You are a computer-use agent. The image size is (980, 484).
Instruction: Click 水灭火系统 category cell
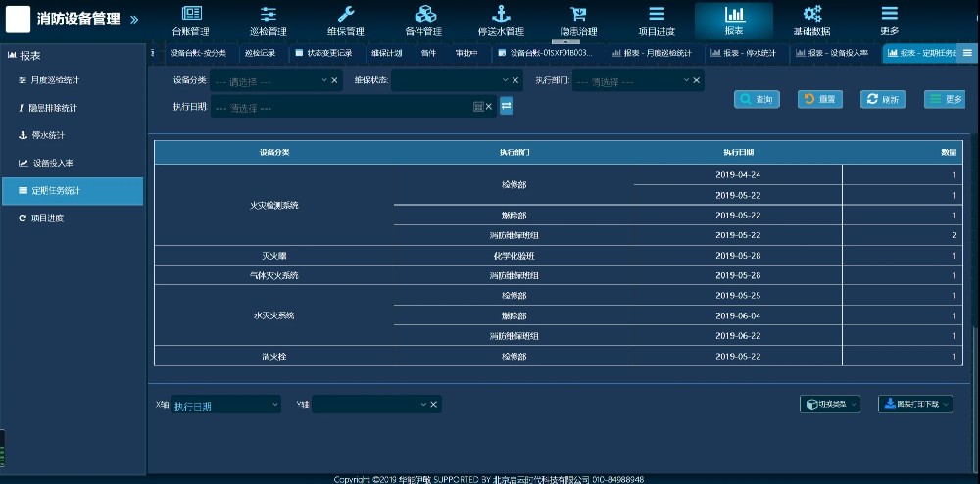273,316
